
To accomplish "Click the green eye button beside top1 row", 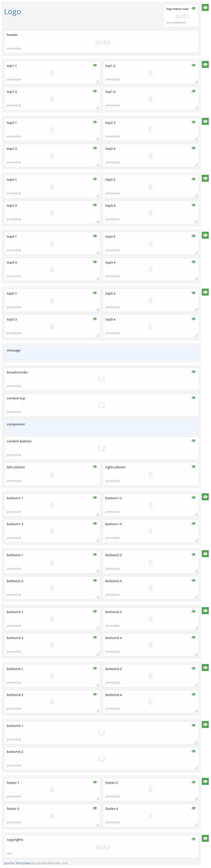I will 205,64.
